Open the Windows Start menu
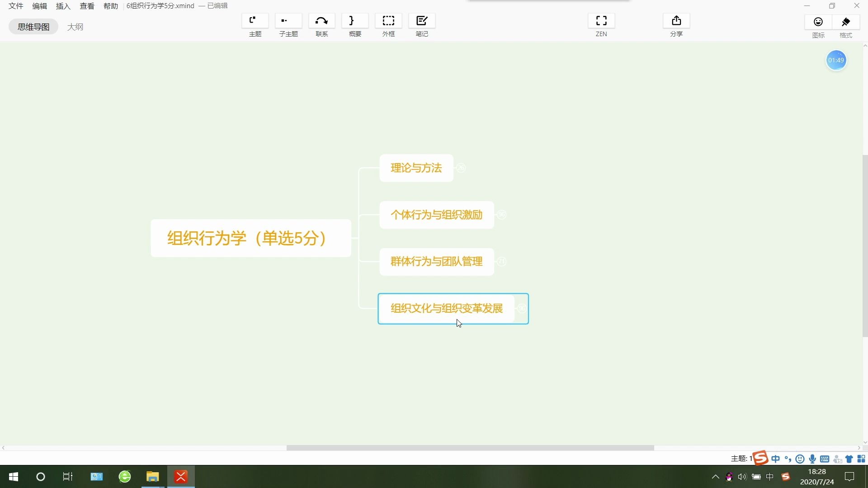The width and height of the screenshot is (868, 488). pos(14,477)
